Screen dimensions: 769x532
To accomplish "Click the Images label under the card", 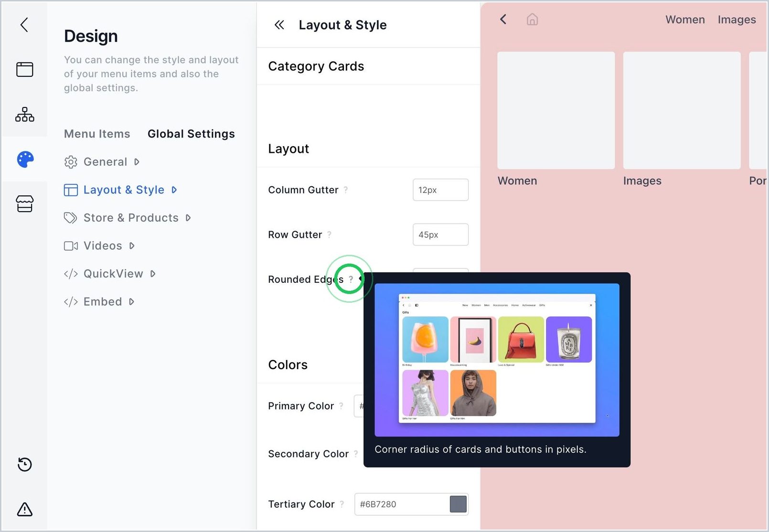I will [x=642, y=181].
